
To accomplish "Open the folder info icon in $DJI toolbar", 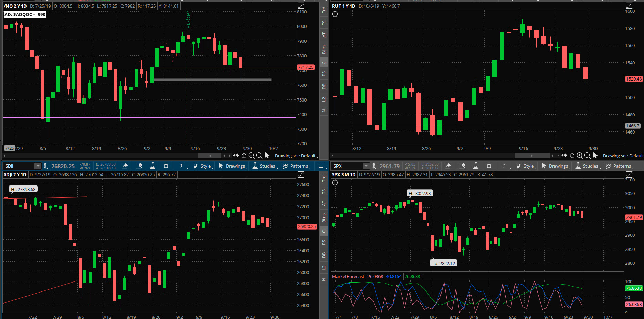I will (139, 166).
